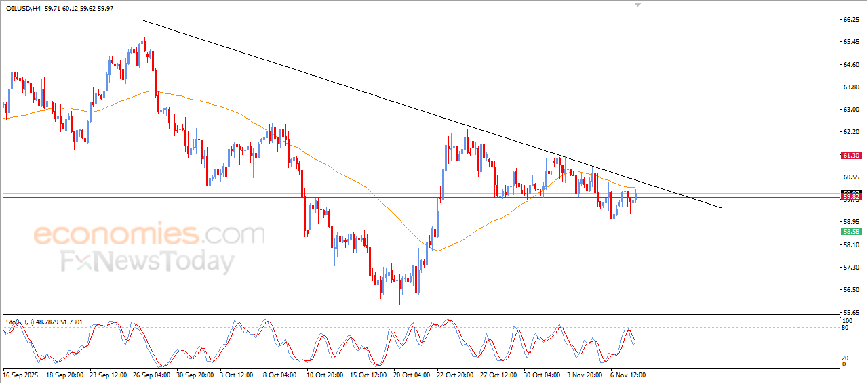The image size is (868, 384).
Task: Click the 56.50 price axis value
Action: pos(850,290)
